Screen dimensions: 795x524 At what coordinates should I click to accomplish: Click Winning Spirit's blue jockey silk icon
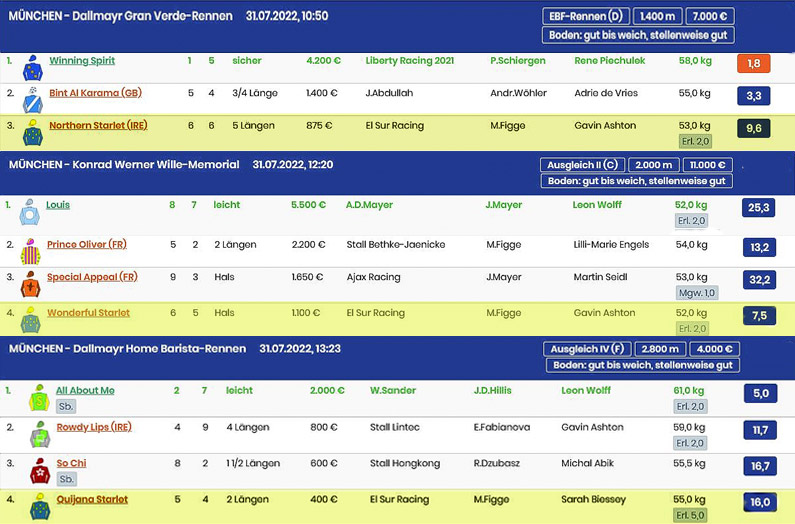click(x=33, y=68)
